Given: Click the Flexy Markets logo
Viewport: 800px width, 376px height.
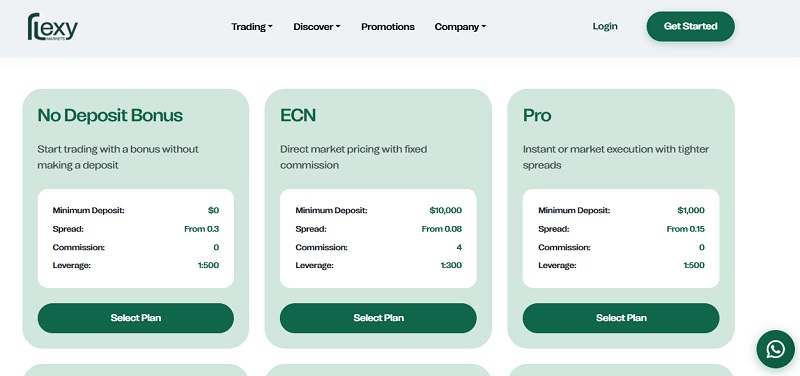Looking at the screenshot, I should click(x=53, y=27).
